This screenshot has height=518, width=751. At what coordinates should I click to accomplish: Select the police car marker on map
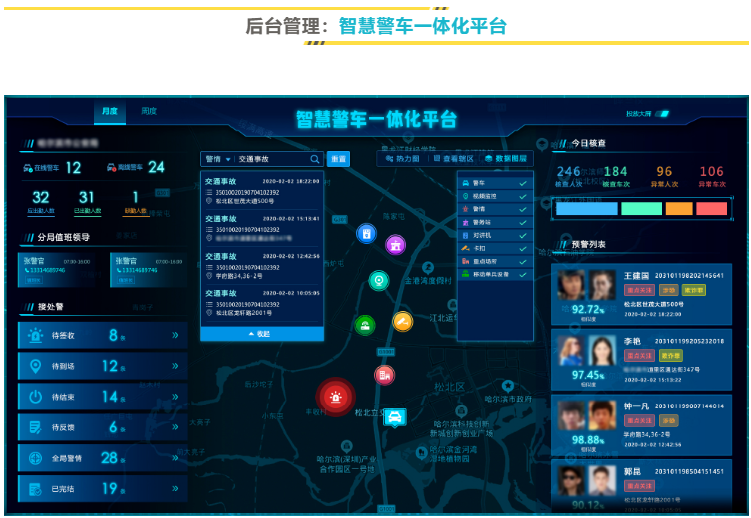point(396,416)
